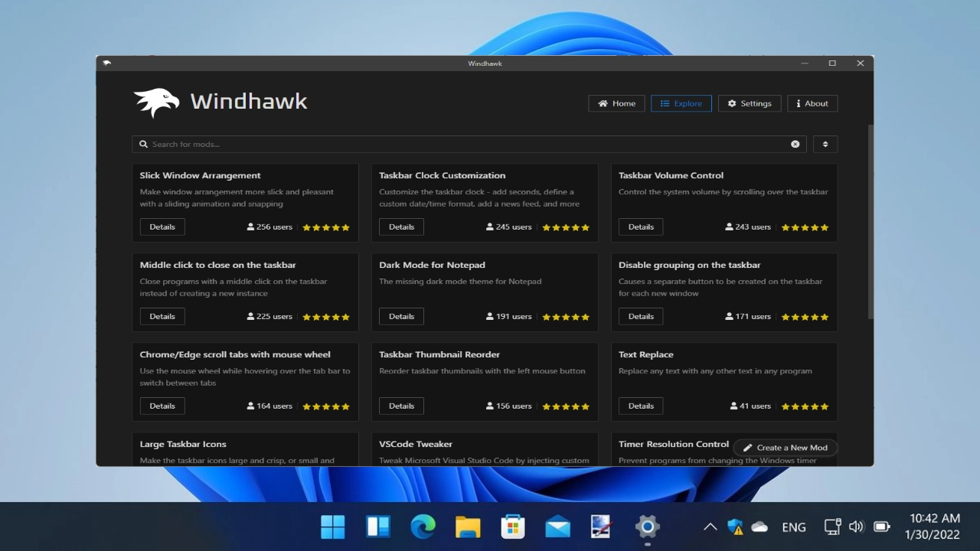
Task: Click the star rating of Taskbar Thumbnail Reorder
Action: (566, 406)
